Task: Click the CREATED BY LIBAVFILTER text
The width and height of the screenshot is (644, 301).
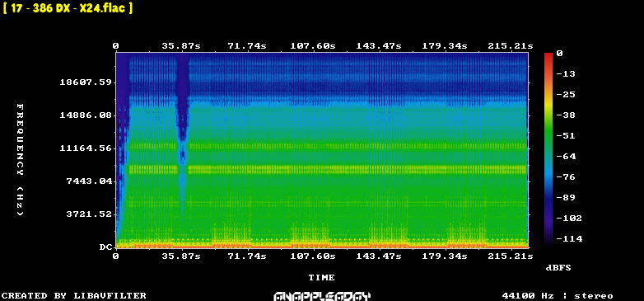Action: tap(74, 296)
